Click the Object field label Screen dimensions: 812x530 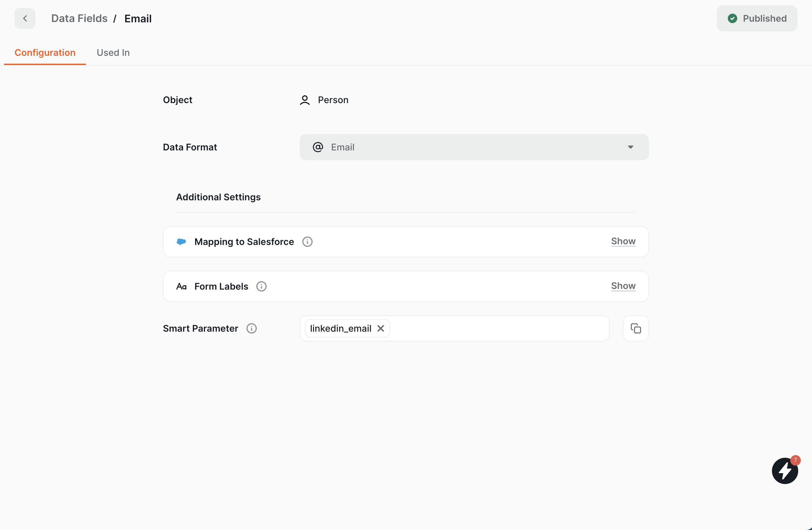tap(177, 100)
